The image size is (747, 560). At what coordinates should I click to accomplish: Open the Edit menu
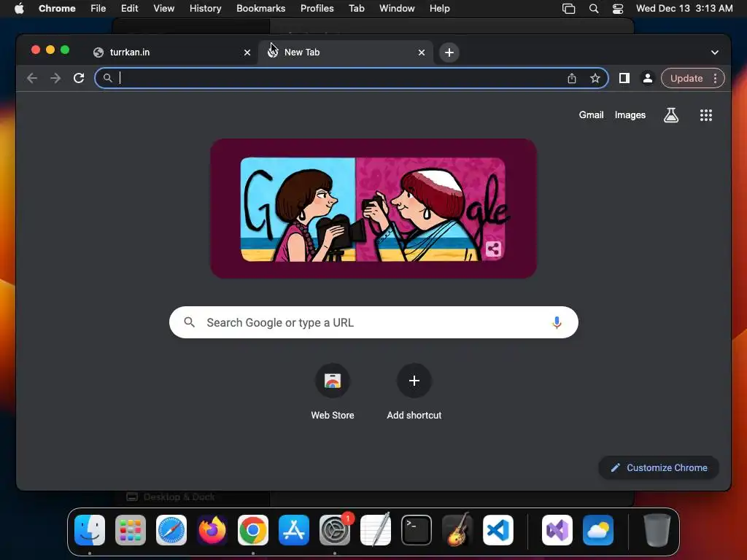click(129, 9)
